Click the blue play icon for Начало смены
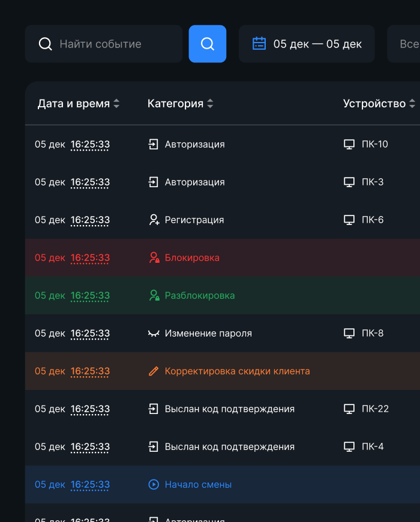This screenshot has height=522, width=420. [x=154, y=485]
